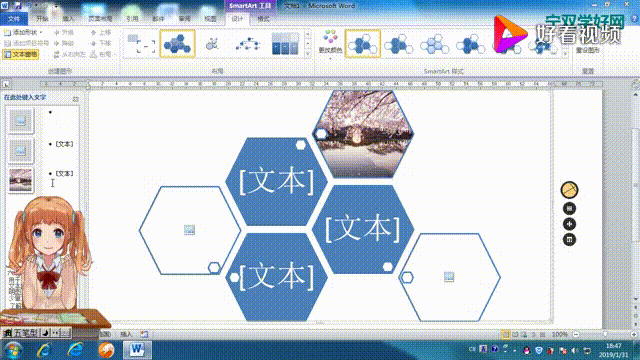Apply the second hexagon SmartArt style
The height and width of the screenshot is (360, 640).
pos(398,44)
